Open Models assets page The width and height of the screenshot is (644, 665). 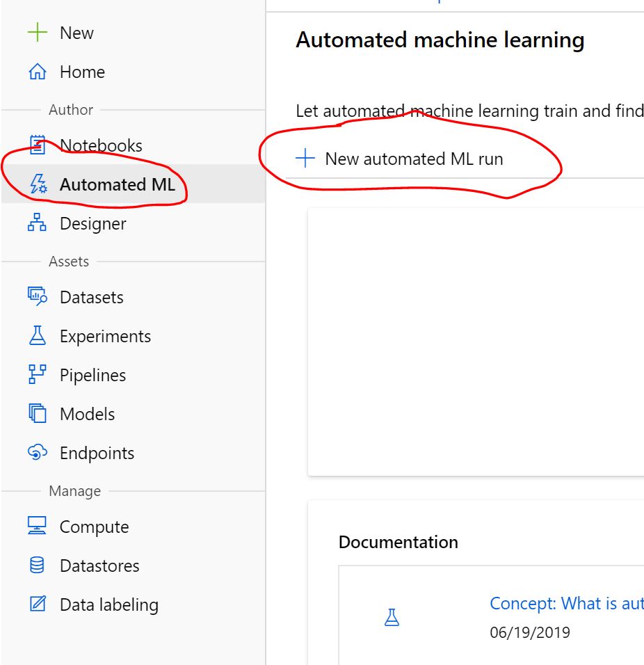[x=88, y=414]
